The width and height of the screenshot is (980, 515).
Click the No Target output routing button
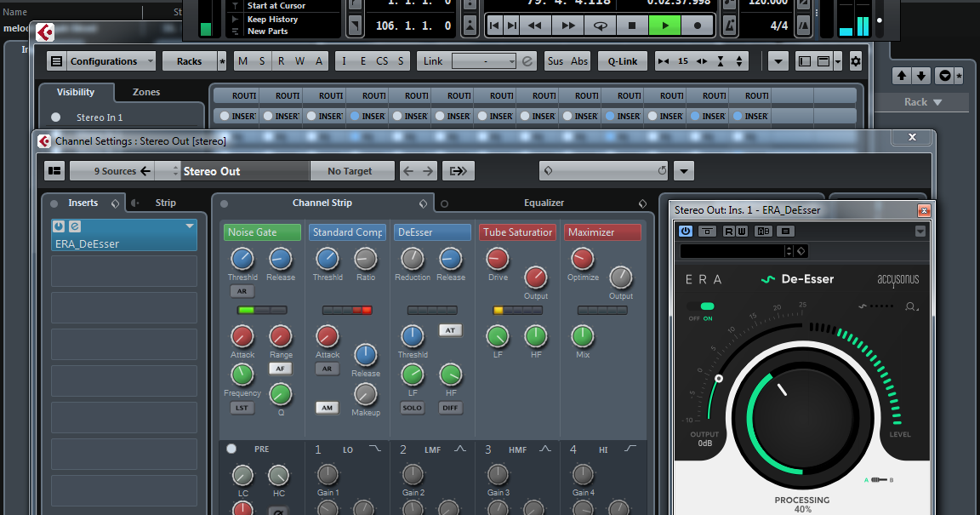point(352,170)
